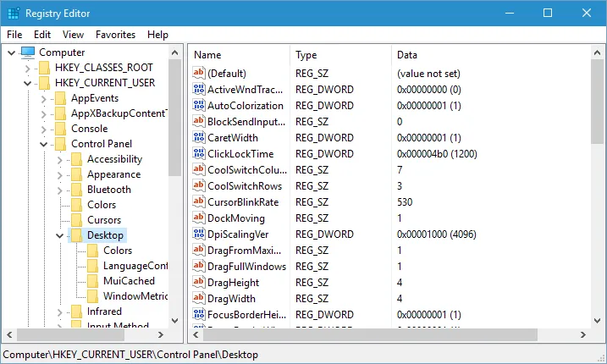This screenshot has width=607, height=364.
Task: Click the values pane scroll down arrow
Action: 597,321
